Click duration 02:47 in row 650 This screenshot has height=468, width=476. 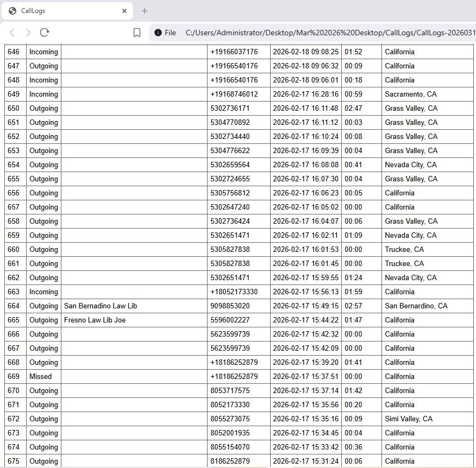click(353, 108)
